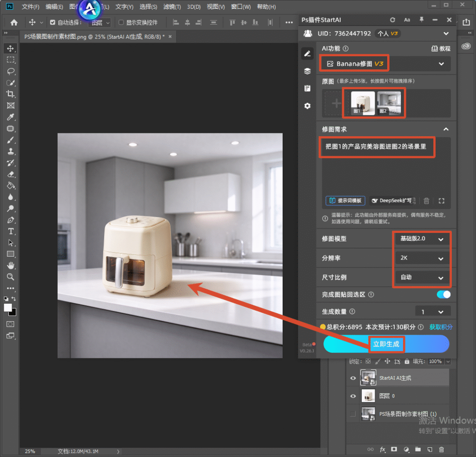This screenshot has height=457, width=476.
Task: Enable the 显示变换控件 checkbox
Action: click(121, 22)
